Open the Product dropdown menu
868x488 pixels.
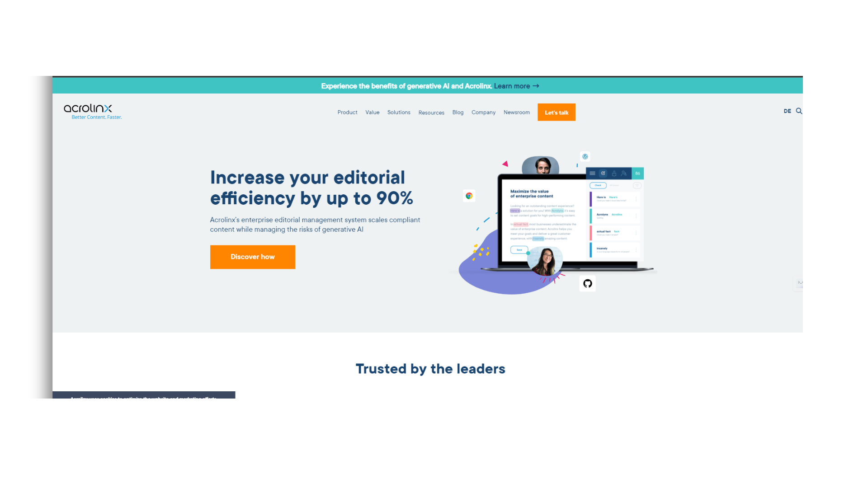pyautogui.click(x=346, y=112)
